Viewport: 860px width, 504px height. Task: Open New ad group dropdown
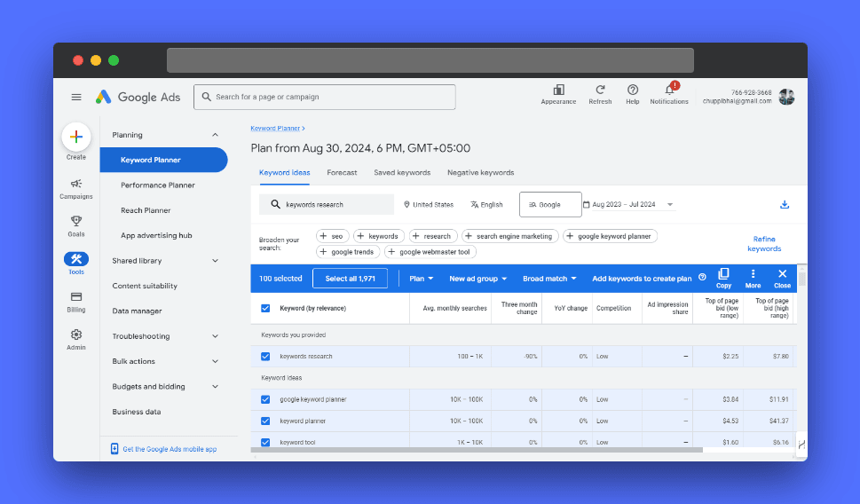[477, 279]
